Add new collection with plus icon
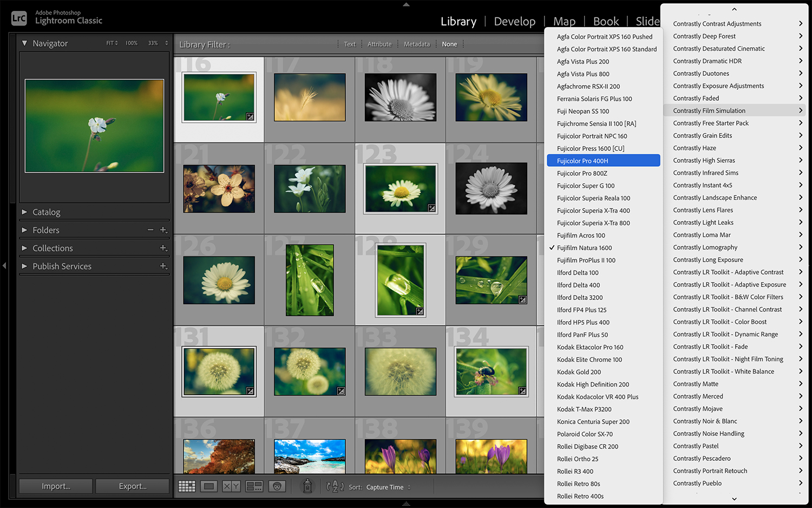The width and height of the screenshot is (812, 508). [x=163, y=248]
